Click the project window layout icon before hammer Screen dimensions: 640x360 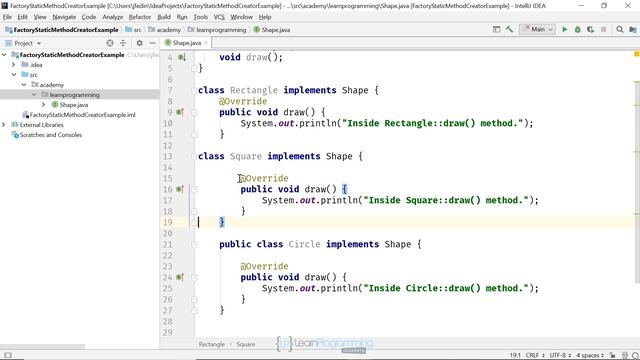(496, 29)
